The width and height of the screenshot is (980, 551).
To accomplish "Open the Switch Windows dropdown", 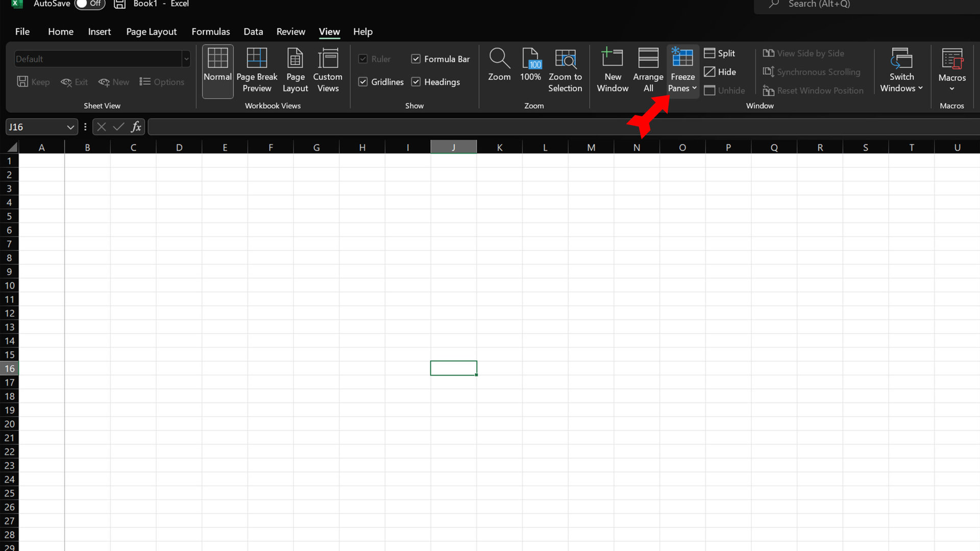I will (901, 70).
